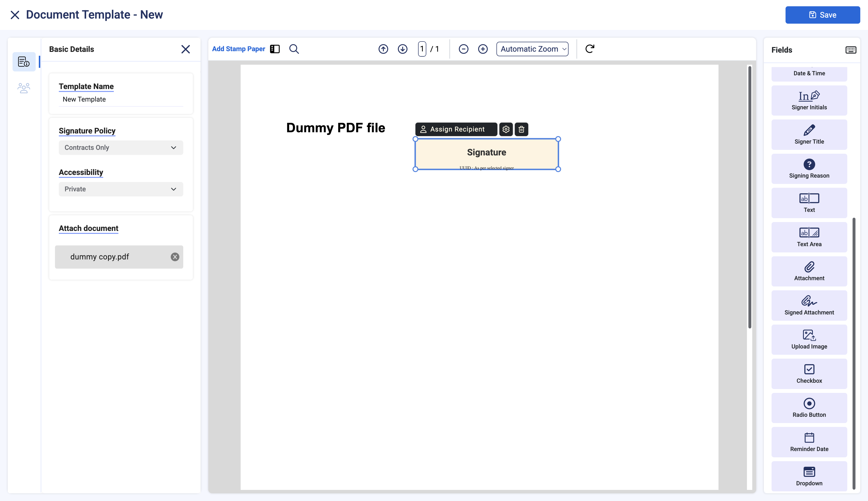Open the Signature Policy dropdown
Viewport: 868px width, 501px height.
point(121,148)
